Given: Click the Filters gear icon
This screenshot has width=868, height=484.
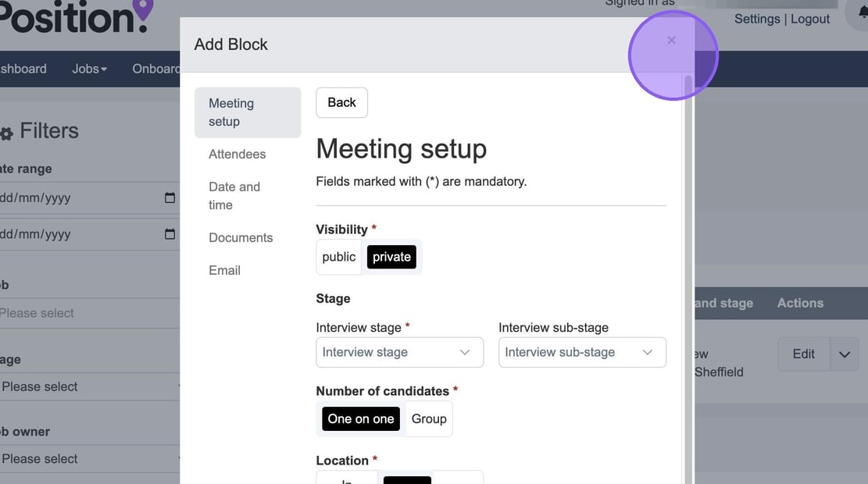Looking at the screenshot, I should tap(6, 133).
